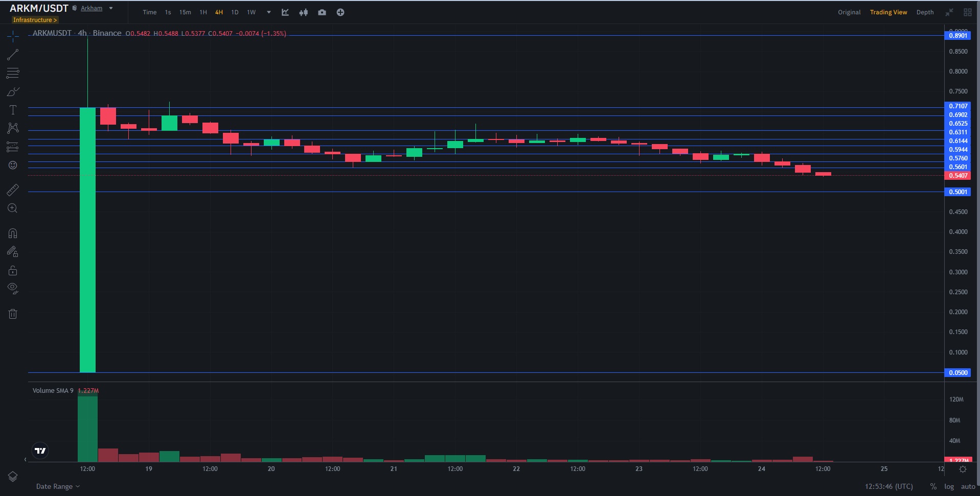Click the ARKMUSDT 4h Binance chart legend
The image size is (980, 496).
[x=77, y=33]
